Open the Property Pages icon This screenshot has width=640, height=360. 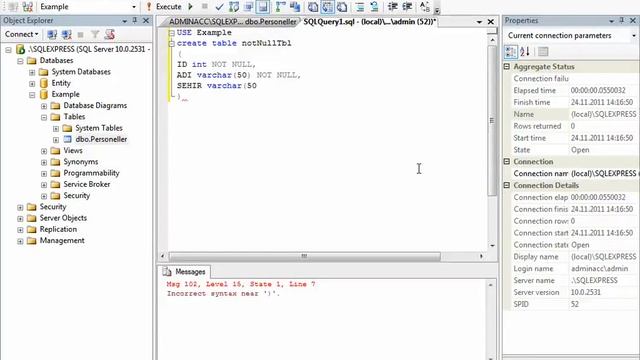coord(543,51)
